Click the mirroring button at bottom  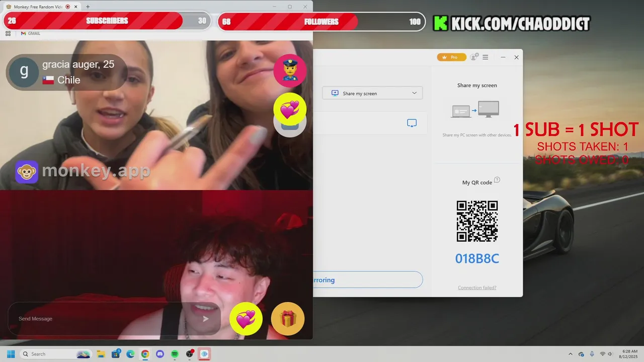click(368, 280)
